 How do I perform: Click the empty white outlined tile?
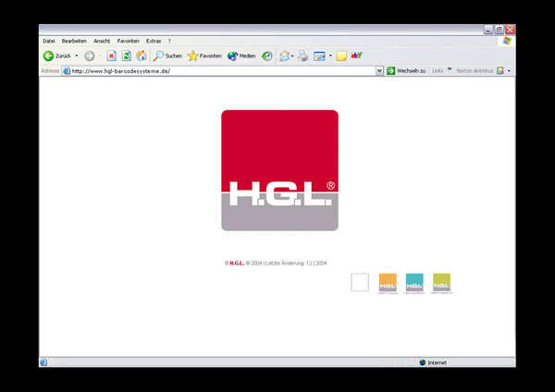click(x=360, y=282)
